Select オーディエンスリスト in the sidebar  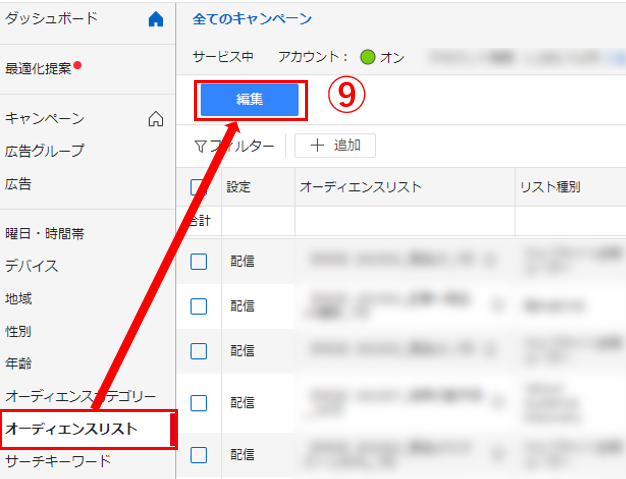(x=72, y=428)
